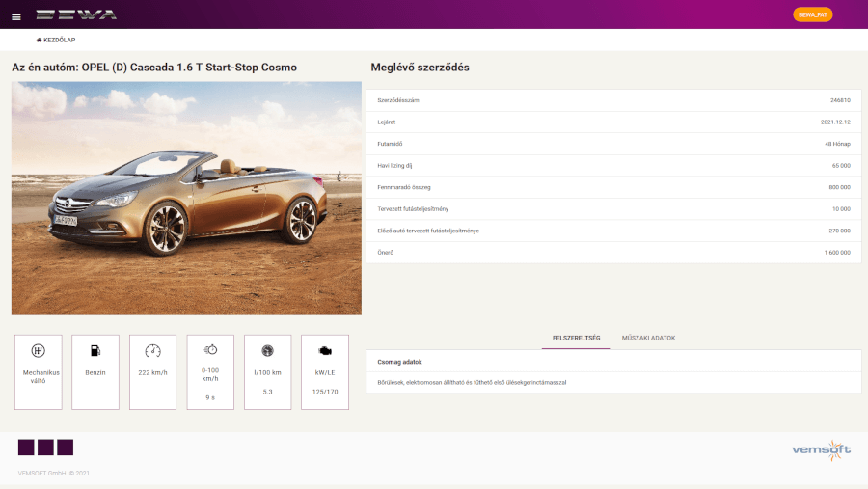
Task: Click the Meglévő szerződés heading
Action: 420,68
